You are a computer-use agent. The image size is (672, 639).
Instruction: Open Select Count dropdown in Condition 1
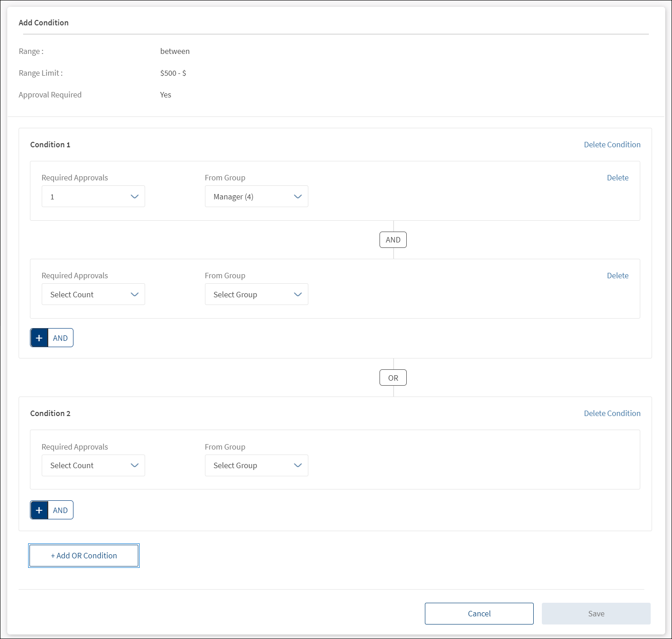[93, 295]
